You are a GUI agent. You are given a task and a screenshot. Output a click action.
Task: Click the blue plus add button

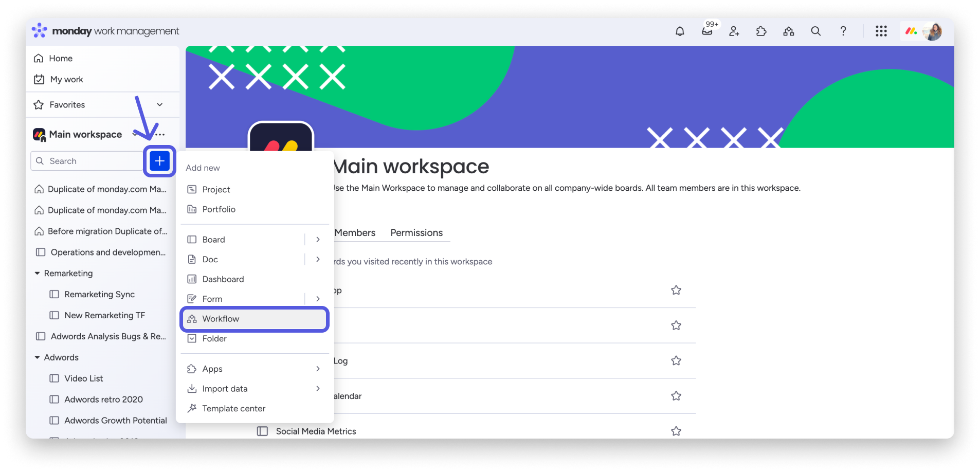pyautogui.click(x=159, y=161)
